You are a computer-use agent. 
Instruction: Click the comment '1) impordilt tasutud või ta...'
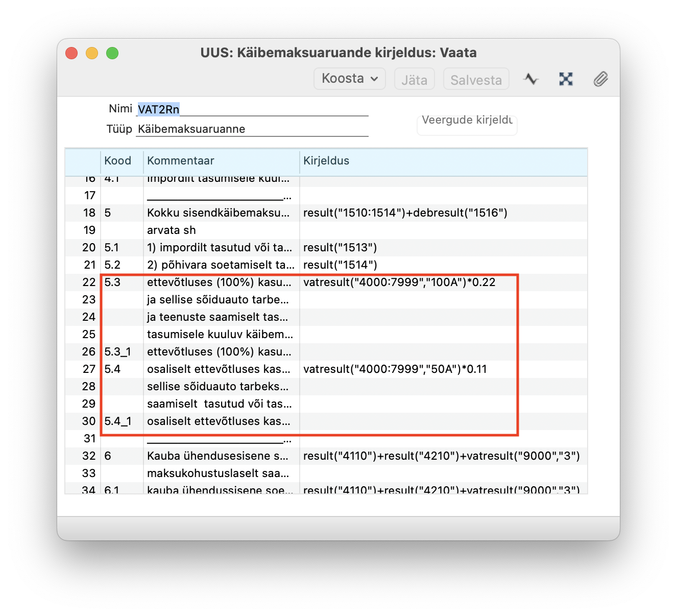click(x=220, y=248)
